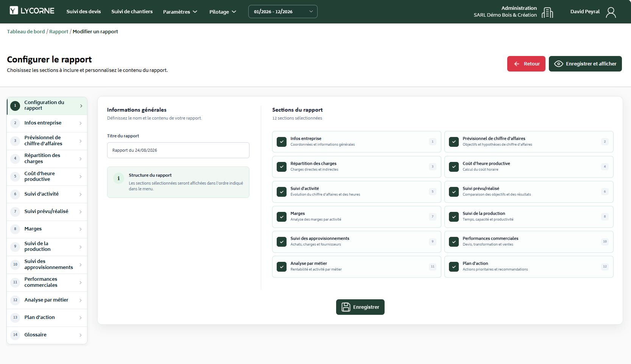Toggle Répartition des charges checkbox
Viewport: 631px width, 364px height.
click(x=282, y=167)
